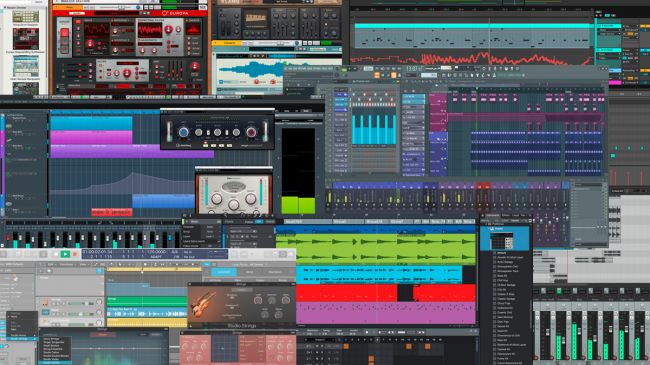Viewport: 650px width, 365px height.
Task: Click the red record button in transport
Action: pyautogui.click(x=75, y=254)
